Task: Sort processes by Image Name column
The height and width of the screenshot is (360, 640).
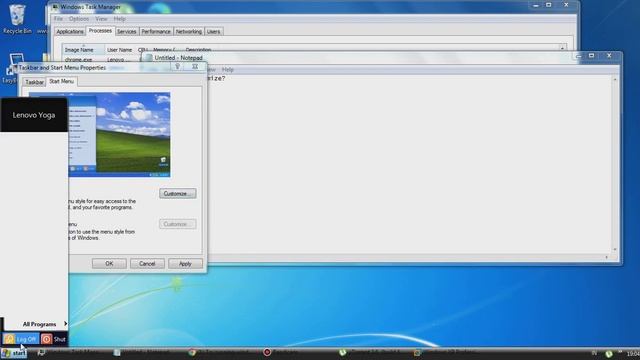Action: click(x=83, y=49)
